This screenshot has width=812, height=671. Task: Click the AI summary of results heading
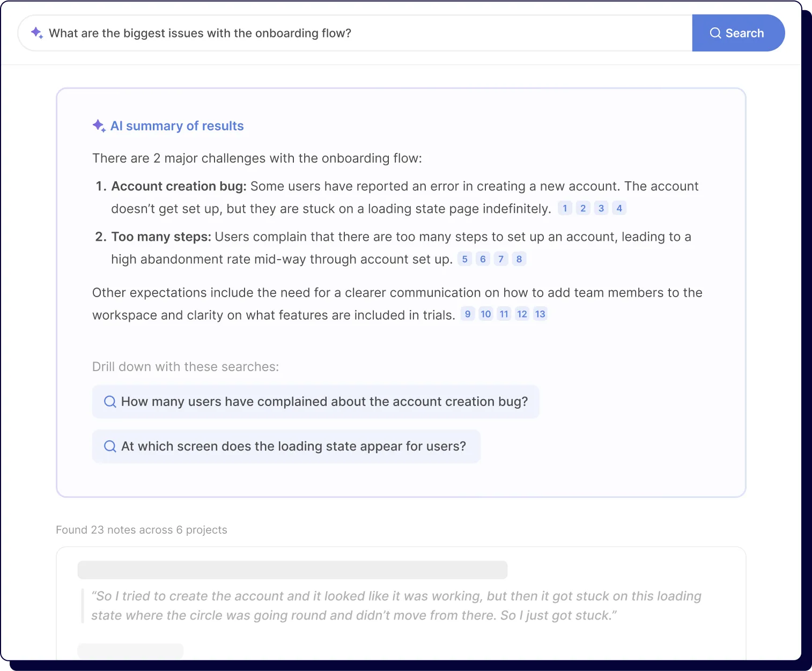pos(177,126)
